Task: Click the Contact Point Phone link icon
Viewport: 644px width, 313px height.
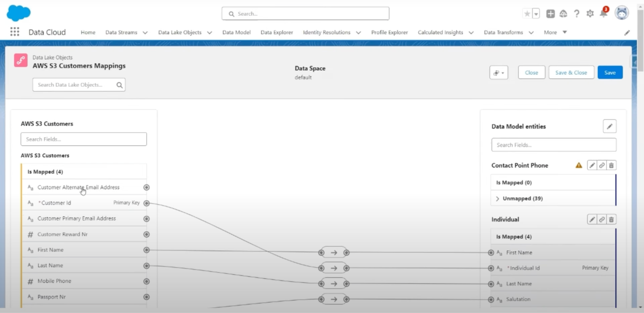Action: [602, 165]
